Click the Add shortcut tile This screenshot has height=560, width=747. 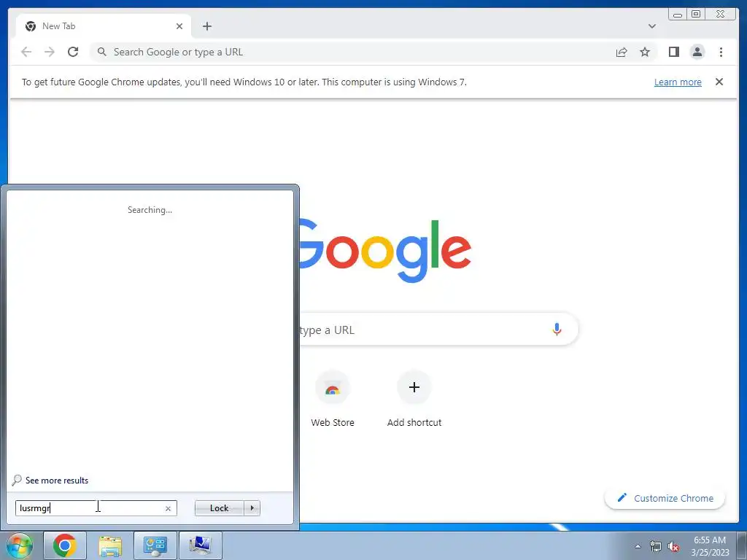coord(414,400)
